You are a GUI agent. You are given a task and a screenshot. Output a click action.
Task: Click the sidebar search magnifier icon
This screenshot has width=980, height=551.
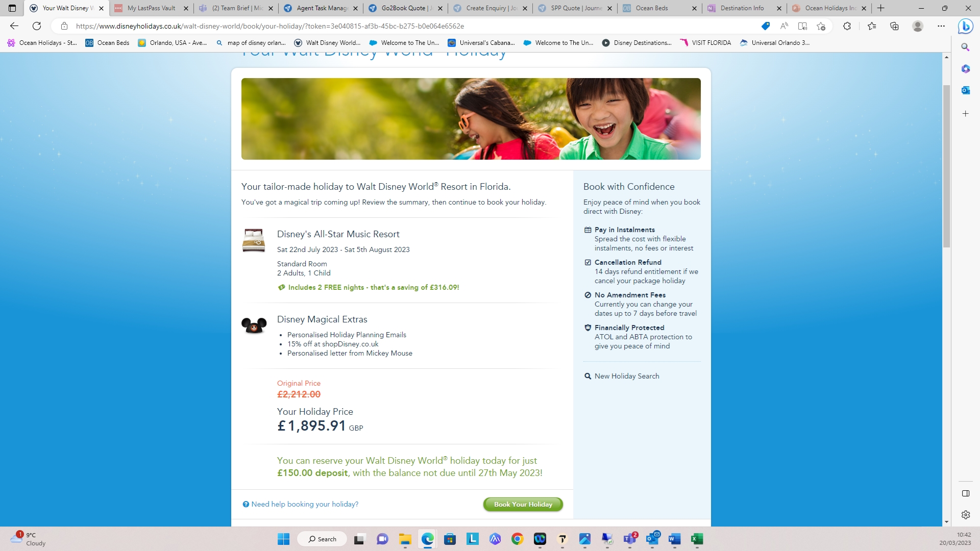965,47
